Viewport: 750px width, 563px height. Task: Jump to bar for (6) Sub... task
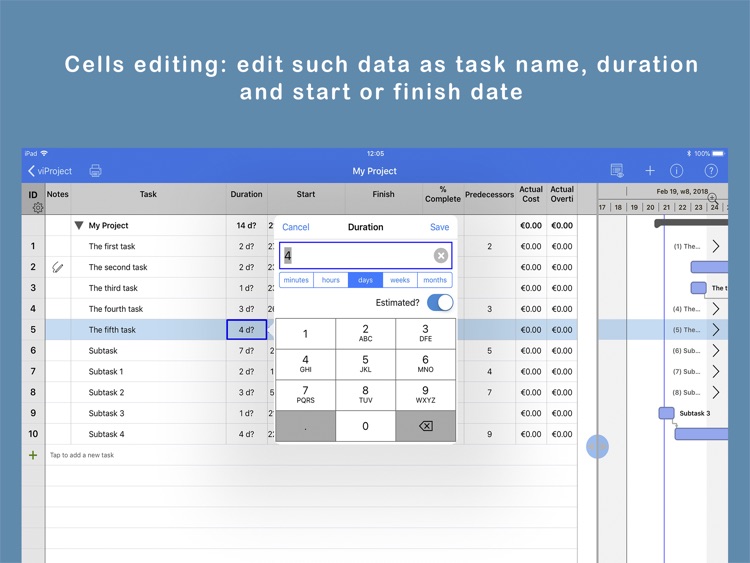[716, 351]
